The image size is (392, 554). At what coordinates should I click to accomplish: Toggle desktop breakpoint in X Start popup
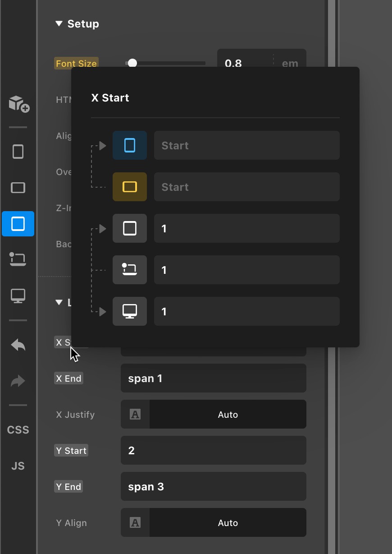point(130,311)
